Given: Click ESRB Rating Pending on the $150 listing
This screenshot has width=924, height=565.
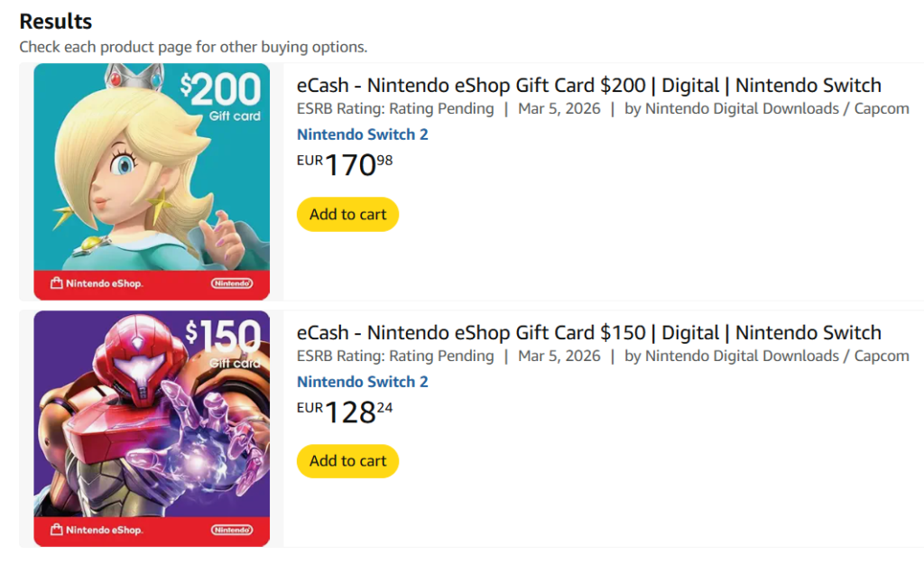Looking at the screenshot, I should tap(395, 356).
